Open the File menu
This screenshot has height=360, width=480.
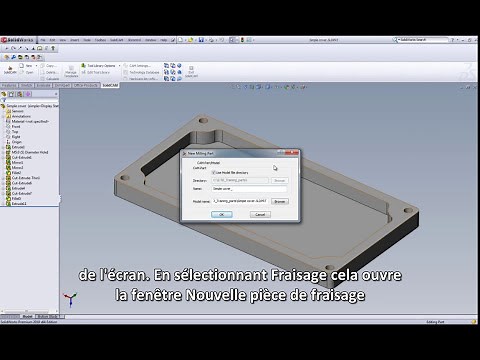pos(43,40)
